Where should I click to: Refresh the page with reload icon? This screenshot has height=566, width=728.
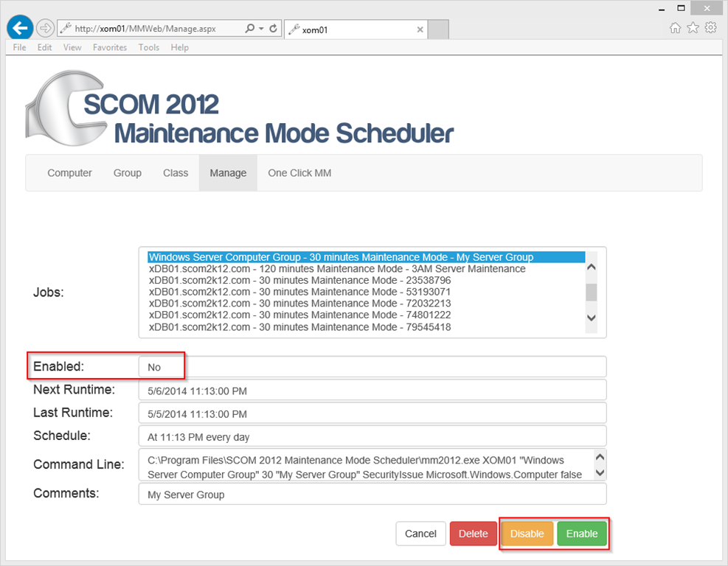point(274,28)
